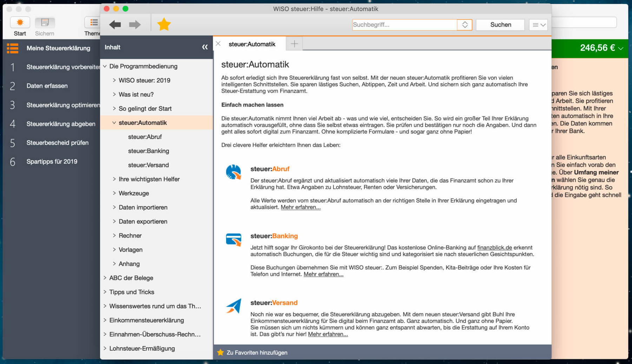The height and width of the screenshot is (364, 632).
Task: Select steuer:Abruf in the contents tree
Action: (x=145, y=137)
